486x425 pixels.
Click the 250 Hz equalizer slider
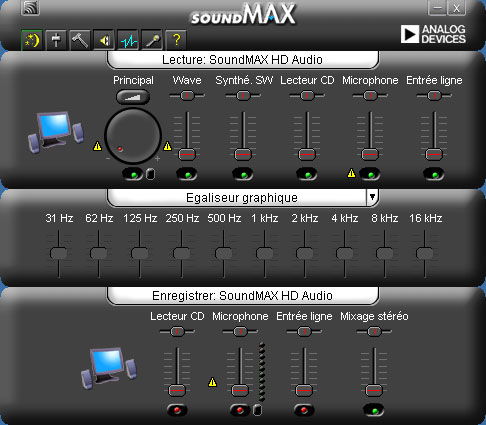pos(182,253)
